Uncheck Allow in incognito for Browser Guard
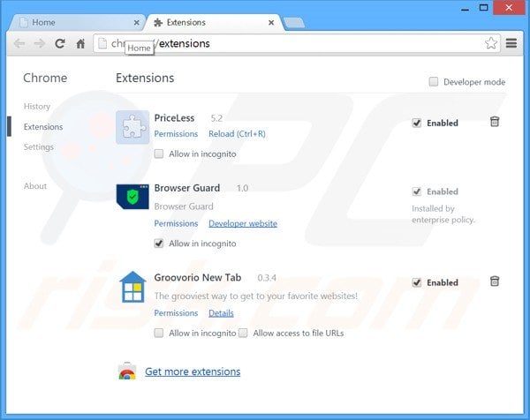Image resolution: width=530 pixels, height=420 pixels. point(158,244)
